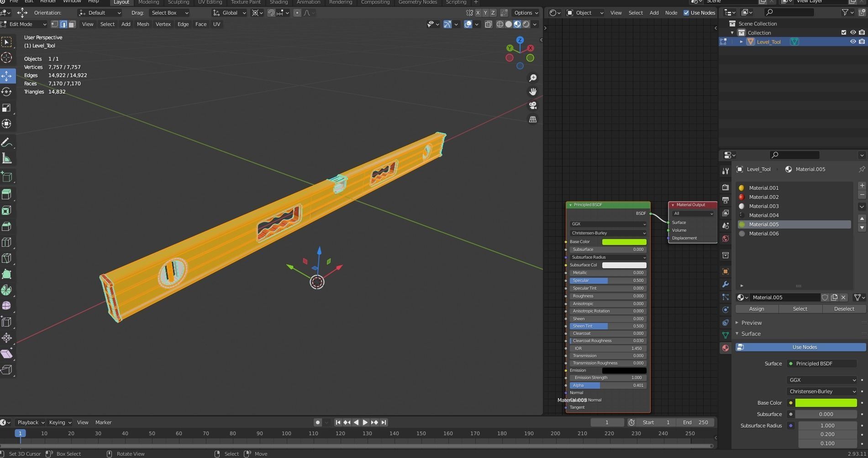Switch perspective/orthographic view grid icon
This screenshot has height=458, width=868.
click(533, 120)
